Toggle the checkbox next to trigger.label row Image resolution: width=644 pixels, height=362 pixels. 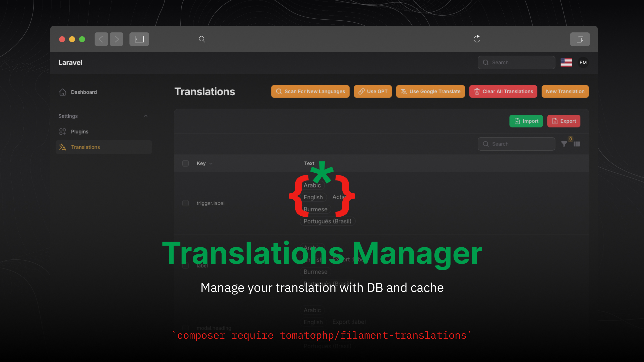[185, 203]
